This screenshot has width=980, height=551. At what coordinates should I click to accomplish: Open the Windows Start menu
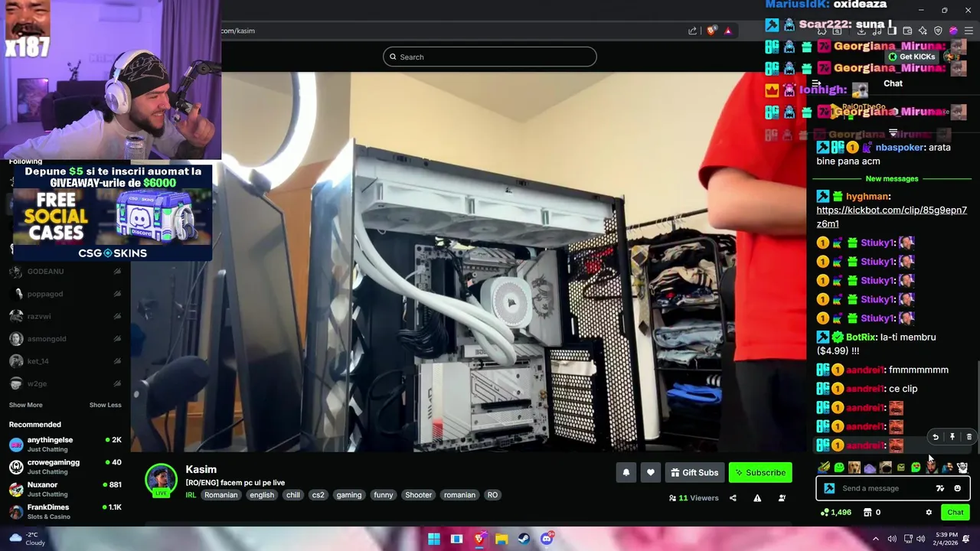click(x=434, y=539)
